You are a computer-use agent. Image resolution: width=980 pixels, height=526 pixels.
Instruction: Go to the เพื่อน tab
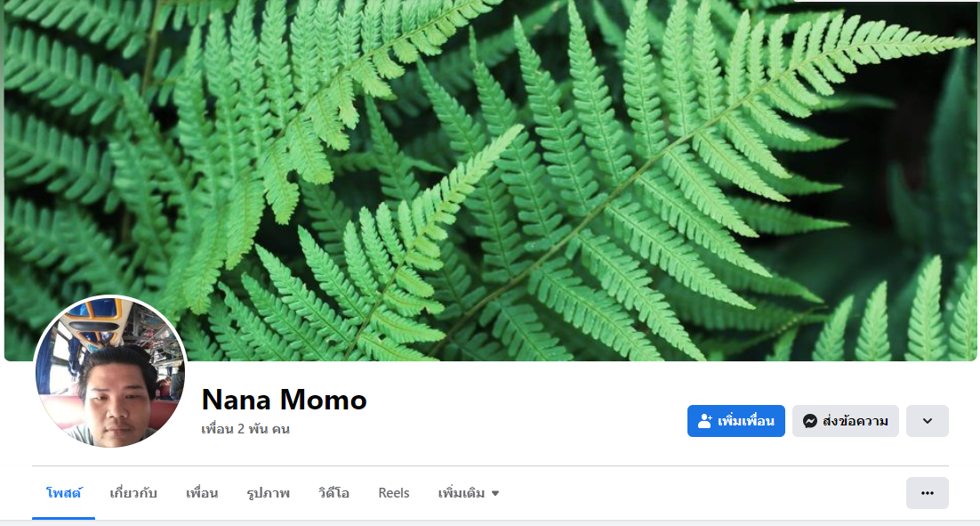(x=202, y=493)
